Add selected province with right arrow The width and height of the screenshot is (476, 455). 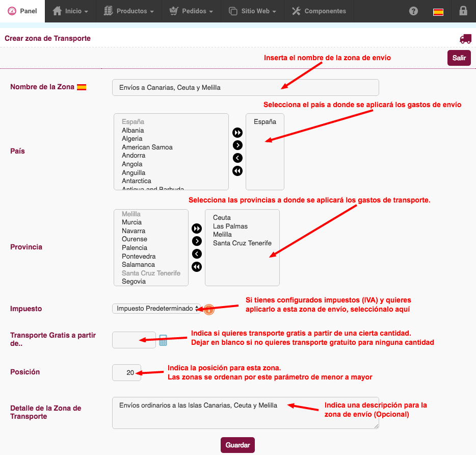click(197, 241)
